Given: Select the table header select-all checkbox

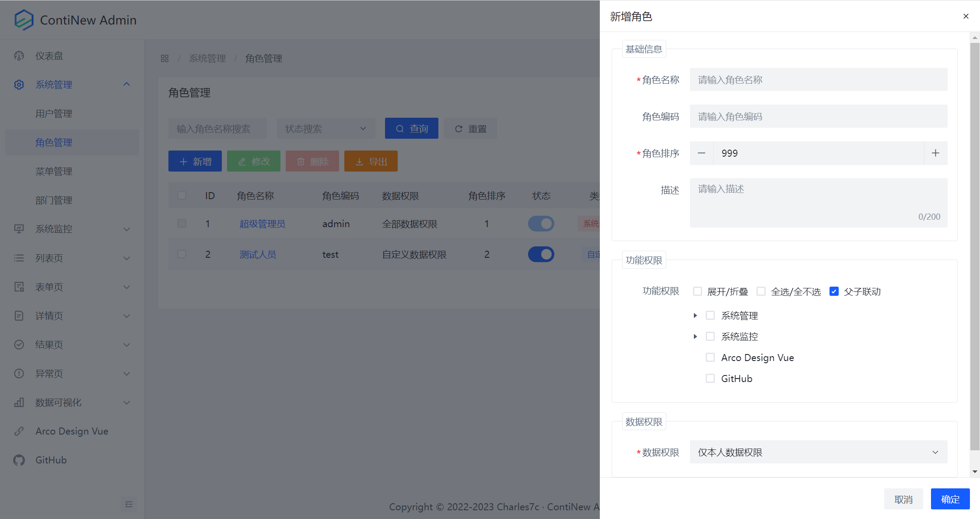Looking at the screenshot, I should click(182, 196).
